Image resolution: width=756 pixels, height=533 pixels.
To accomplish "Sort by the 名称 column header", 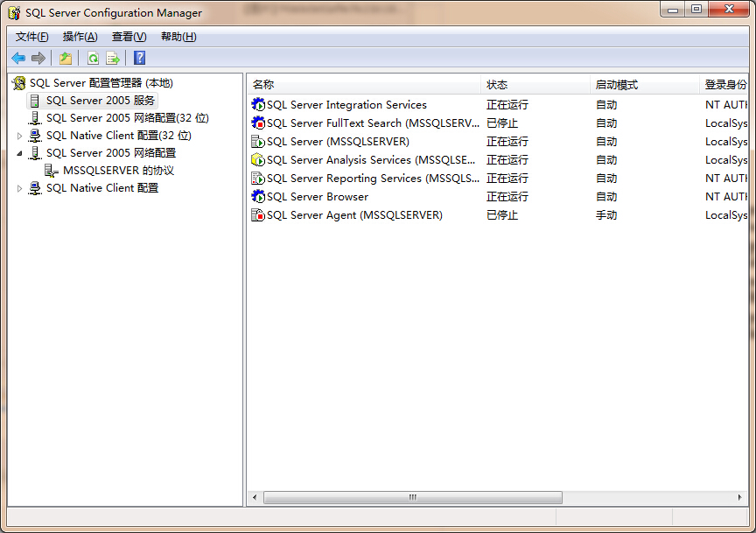I will [x=365, y=85].
